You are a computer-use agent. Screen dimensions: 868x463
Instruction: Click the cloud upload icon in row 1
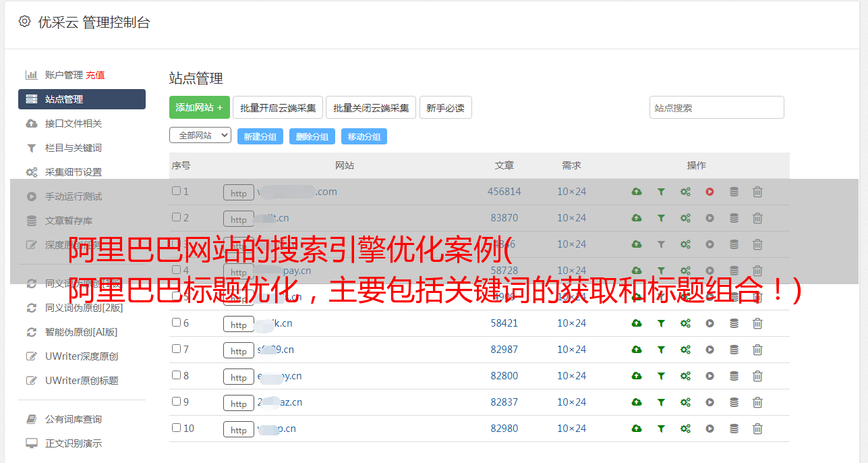tap(636, 192)
